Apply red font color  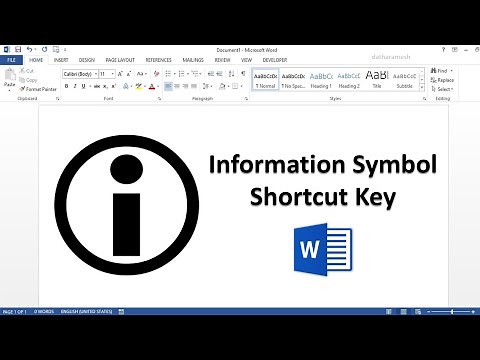click(152, 86)
